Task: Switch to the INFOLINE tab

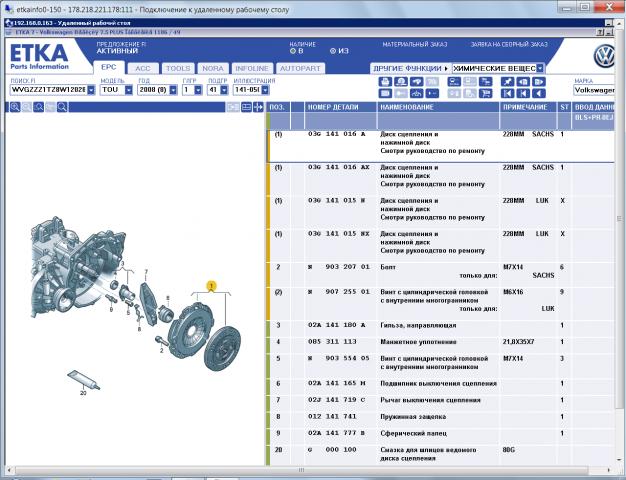Action: pyautogui.click(x=252, y=69)
